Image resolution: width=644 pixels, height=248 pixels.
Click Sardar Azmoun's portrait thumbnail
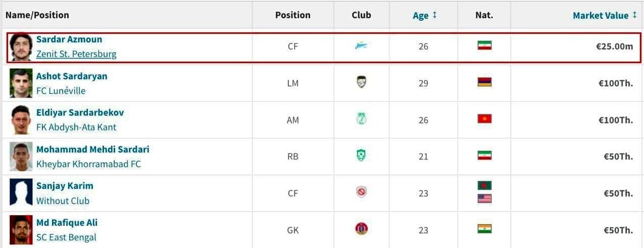coord(21,47)
